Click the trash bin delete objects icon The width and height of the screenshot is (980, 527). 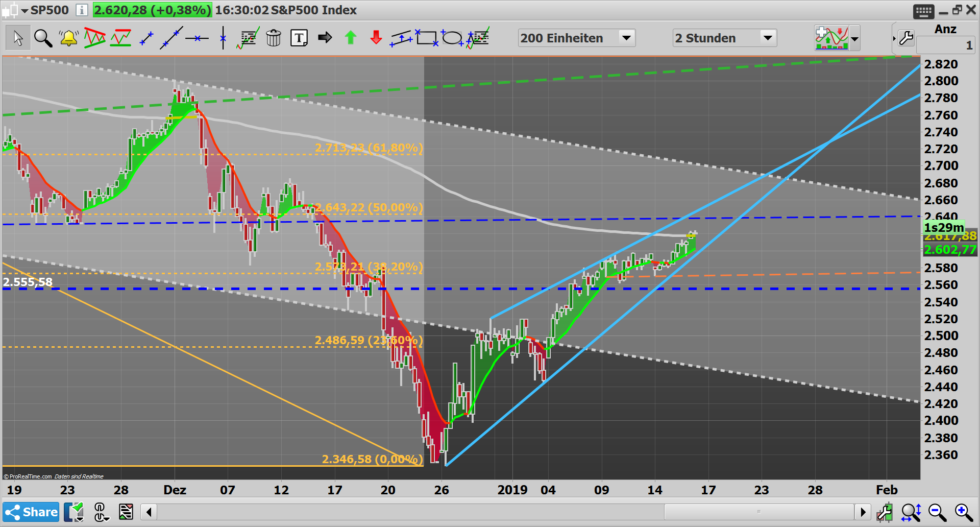pyautogui.click(x=274, y=38)
